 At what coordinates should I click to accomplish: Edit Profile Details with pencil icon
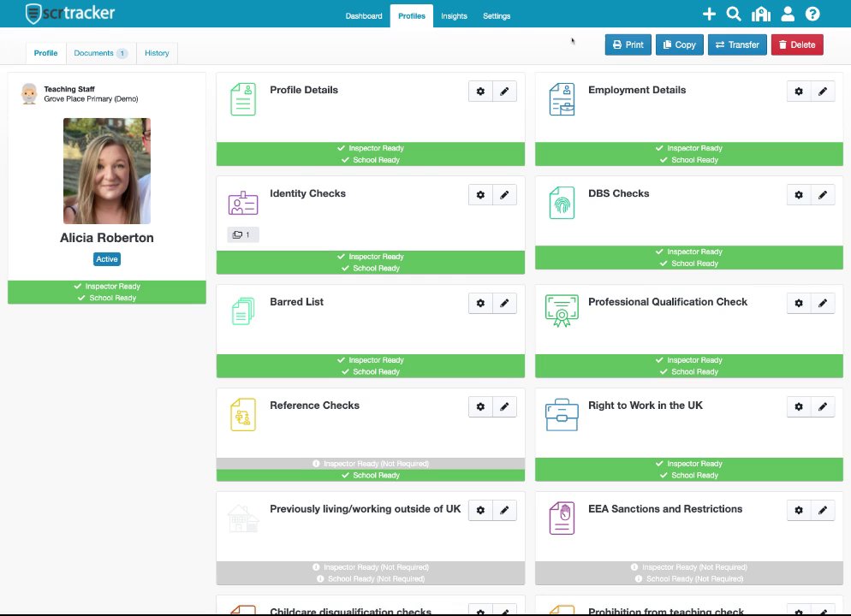(x=504, y=91)
